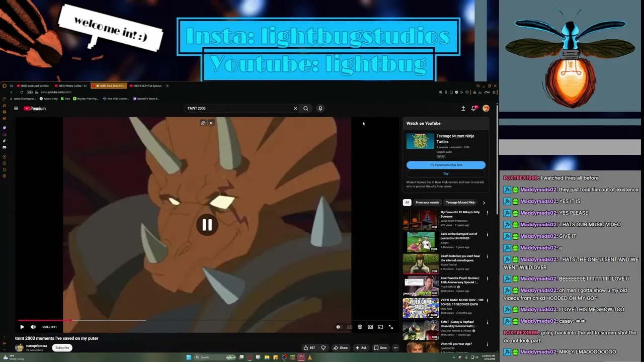Share the video
The height and width of the screenshot is (362, 644).
[341, 347]
